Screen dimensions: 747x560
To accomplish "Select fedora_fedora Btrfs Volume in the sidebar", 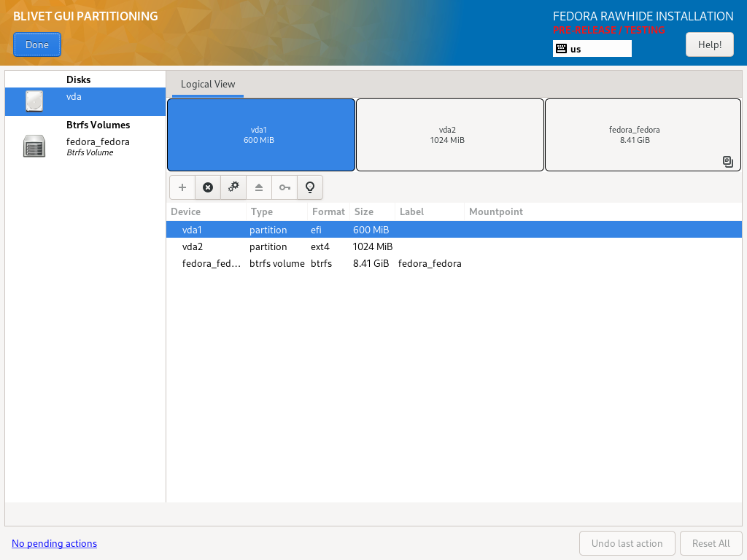I will tap(85, 146).
